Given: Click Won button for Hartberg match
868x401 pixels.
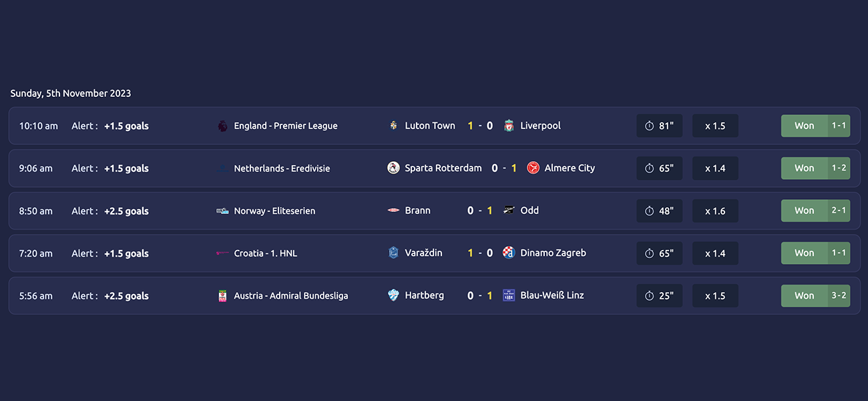Looking at the screenshot, I should [805, 295].
